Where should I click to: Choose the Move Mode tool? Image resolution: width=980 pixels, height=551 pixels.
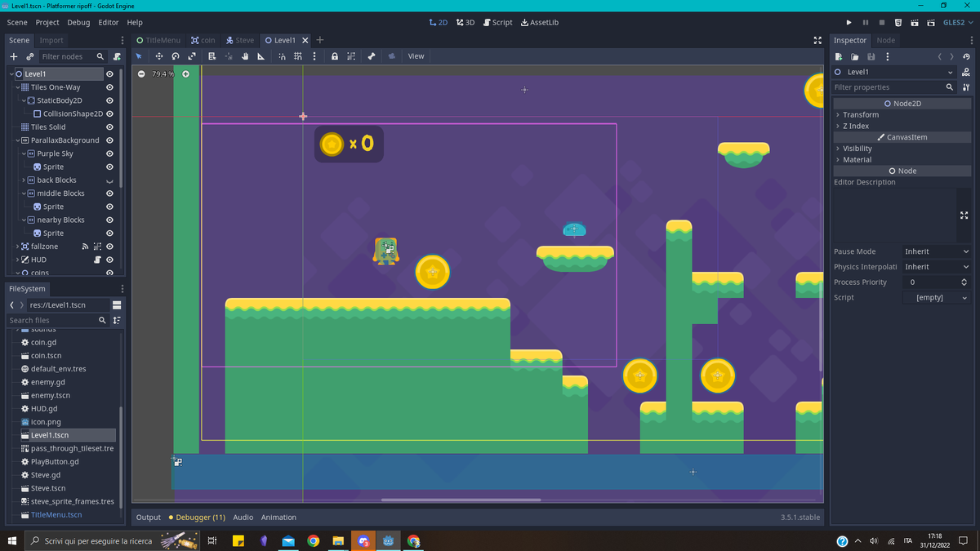tap(158, 56)
